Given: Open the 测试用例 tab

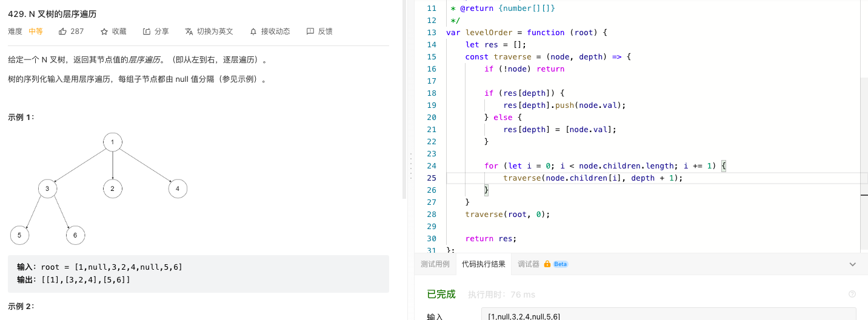Looking at the screenshot, I should 435,264.
